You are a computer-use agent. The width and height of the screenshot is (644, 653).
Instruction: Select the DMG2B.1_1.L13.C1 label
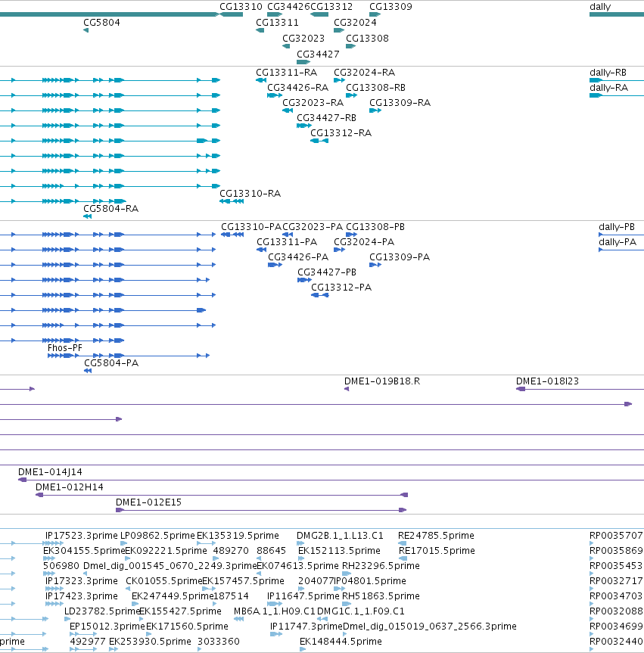340,536
